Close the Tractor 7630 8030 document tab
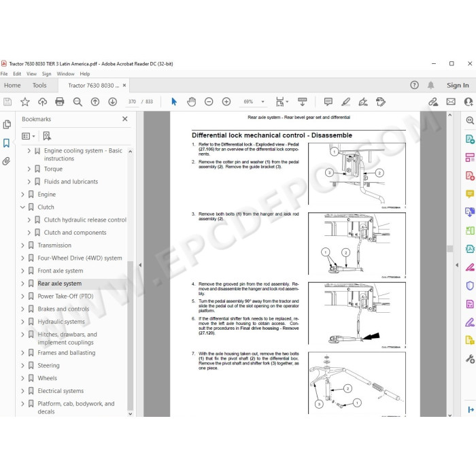The height and width of the screenshot is (476, 476). coord(124,85)
